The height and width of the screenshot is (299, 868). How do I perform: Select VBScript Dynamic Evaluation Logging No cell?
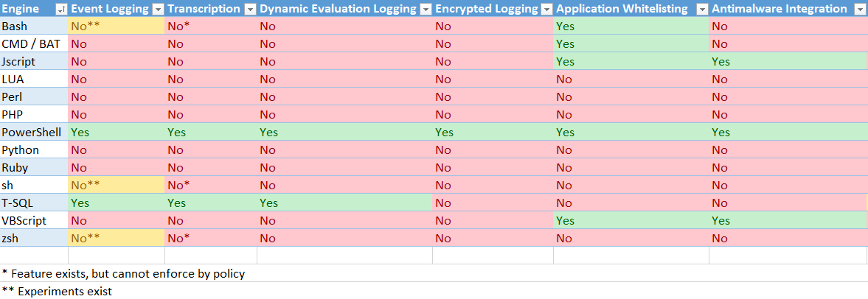pyautogui.click(x=345, y=220)
